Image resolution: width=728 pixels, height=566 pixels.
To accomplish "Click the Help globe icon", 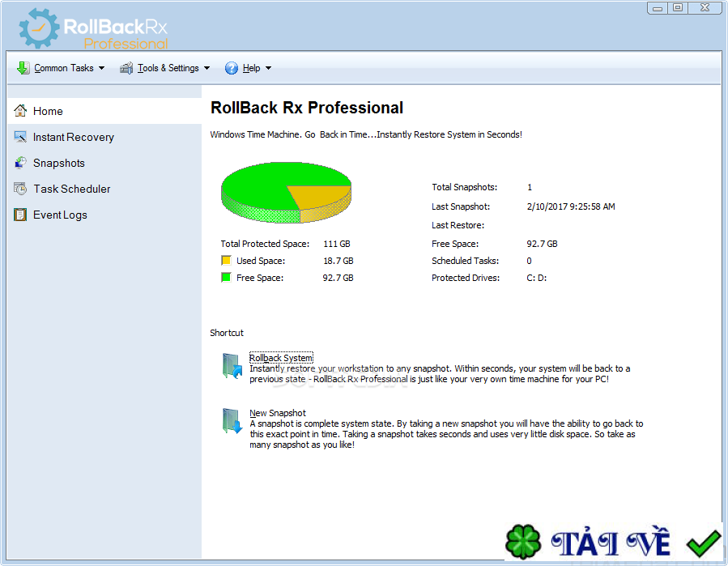I will pyautogui.click(x=232, y=68).
